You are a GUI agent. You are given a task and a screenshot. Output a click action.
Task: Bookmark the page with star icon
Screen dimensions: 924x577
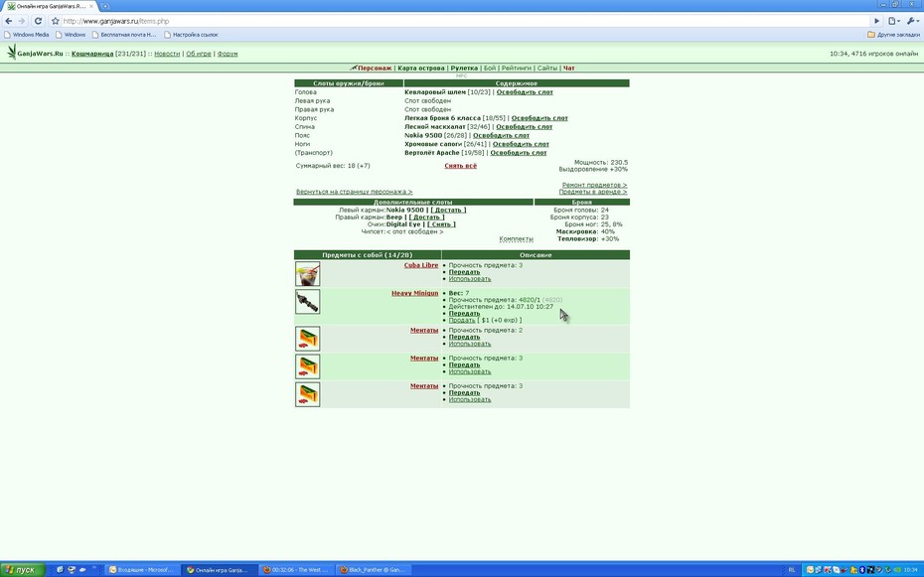coord(56,21)
